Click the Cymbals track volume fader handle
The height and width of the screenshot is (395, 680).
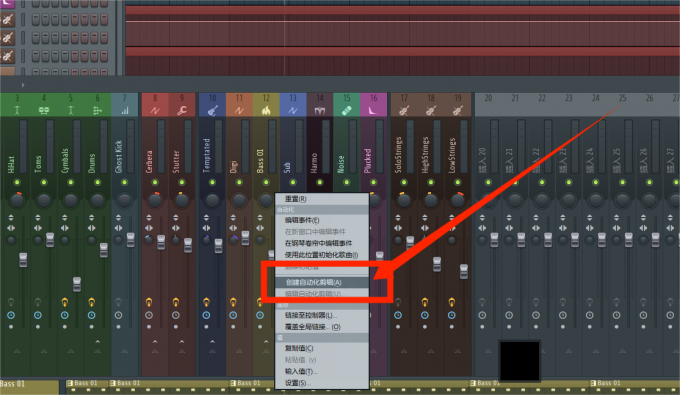(77, 284)
